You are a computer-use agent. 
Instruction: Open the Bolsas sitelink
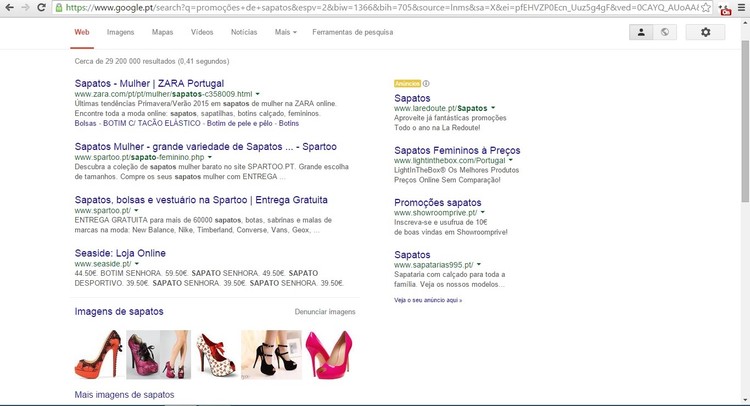coord(86,123)
